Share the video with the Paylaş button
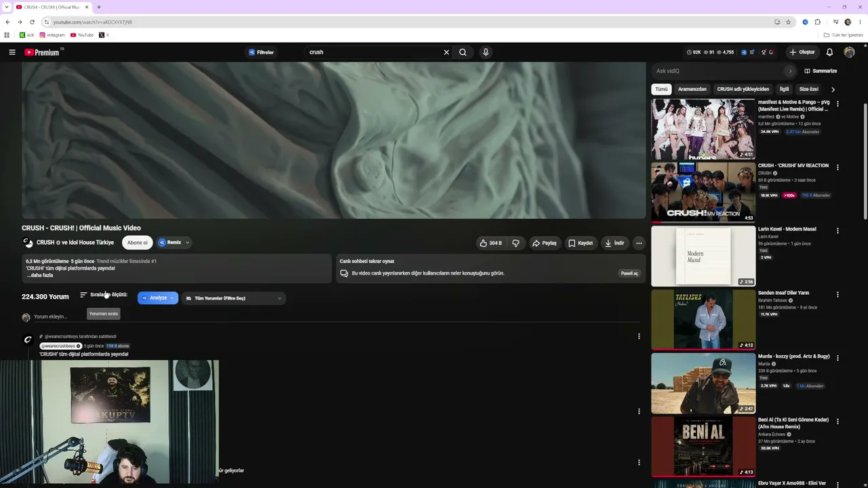The width and height of the screenshot is (868, 488). pos(544,243)
